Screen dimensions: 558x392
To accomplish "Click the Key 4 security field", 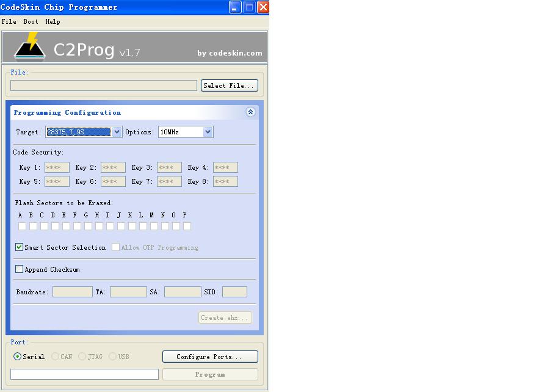I will [226, 167].
